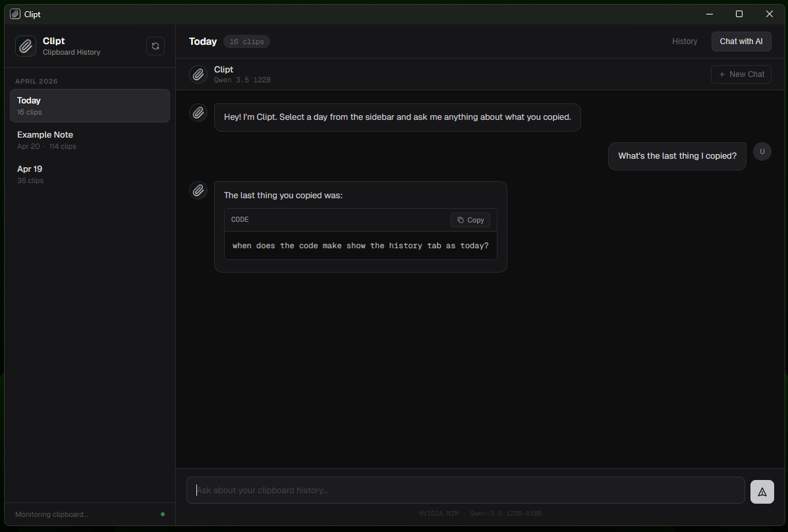Start a New Chat
Viewport: 788px width, 532px height.
pos(741,74)
